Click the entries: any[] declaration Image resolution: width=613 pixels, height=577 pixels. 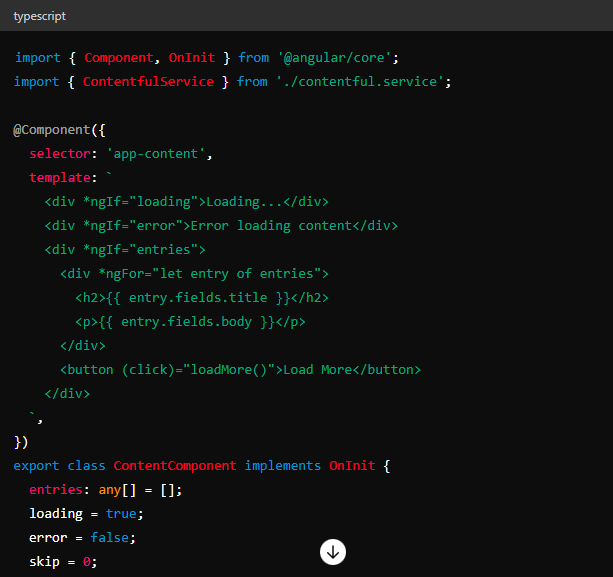tap(92, 489)
